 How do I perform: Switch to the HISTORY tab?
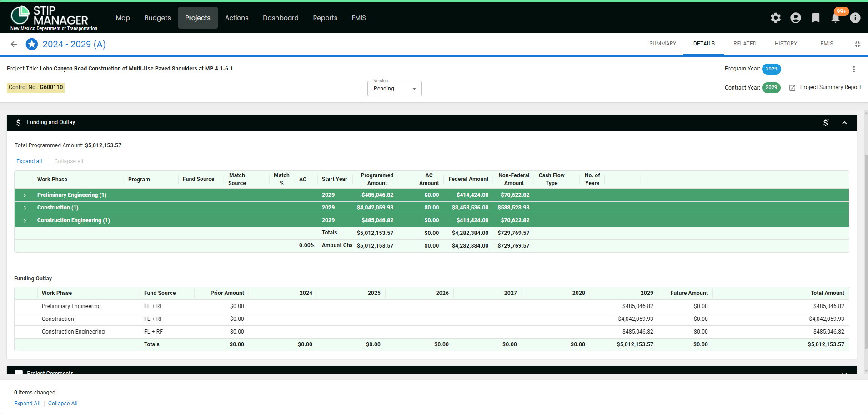[786, 44]
